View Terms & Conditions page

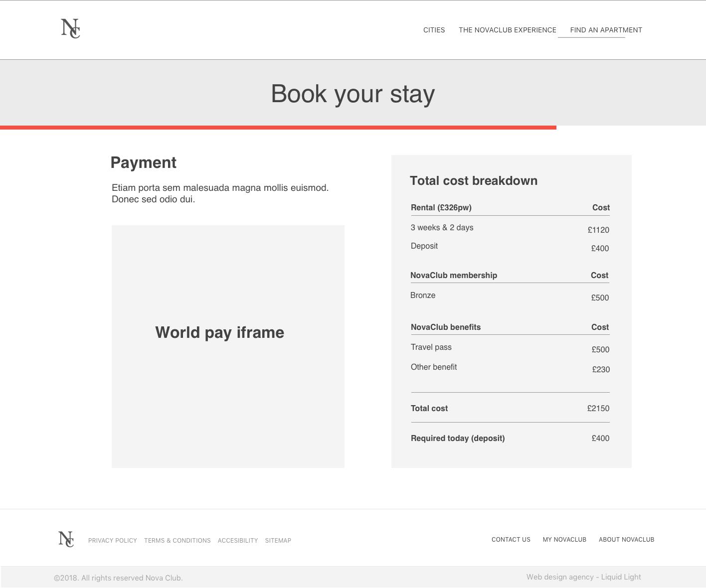pyautogui.click(x=177, y=541)
